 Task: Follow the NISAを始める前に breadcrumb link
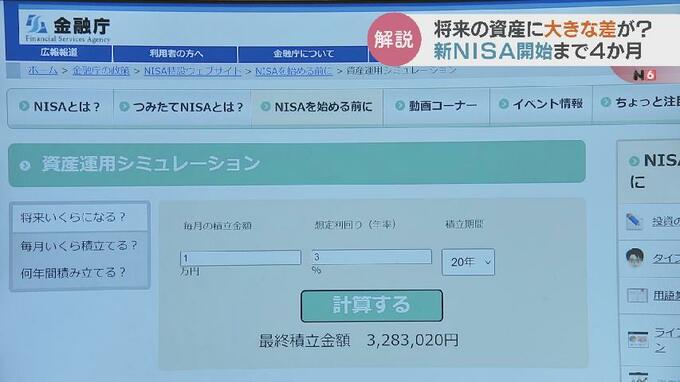(x=294, y=71)
